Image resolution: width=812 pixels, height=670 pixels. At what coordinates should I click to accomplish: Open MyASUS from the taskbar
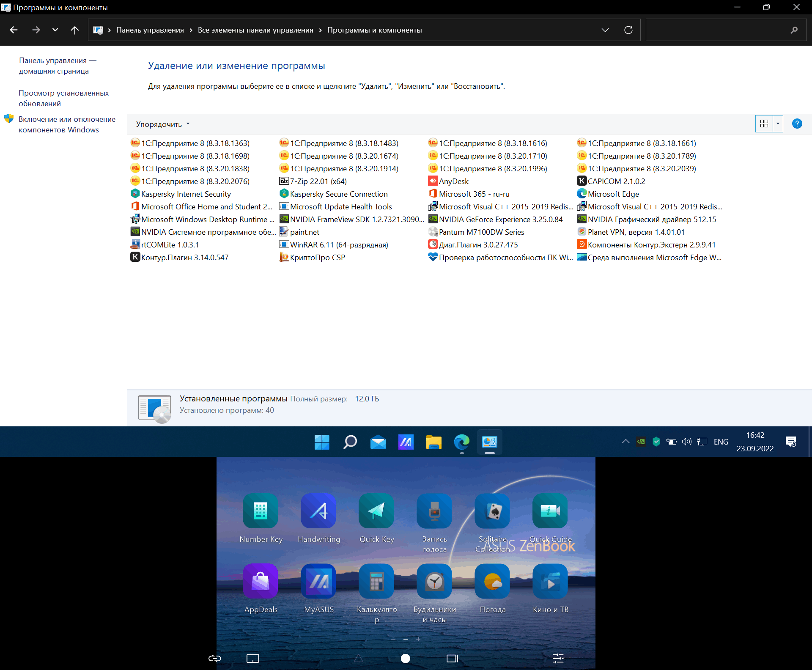tap(406, 442)
